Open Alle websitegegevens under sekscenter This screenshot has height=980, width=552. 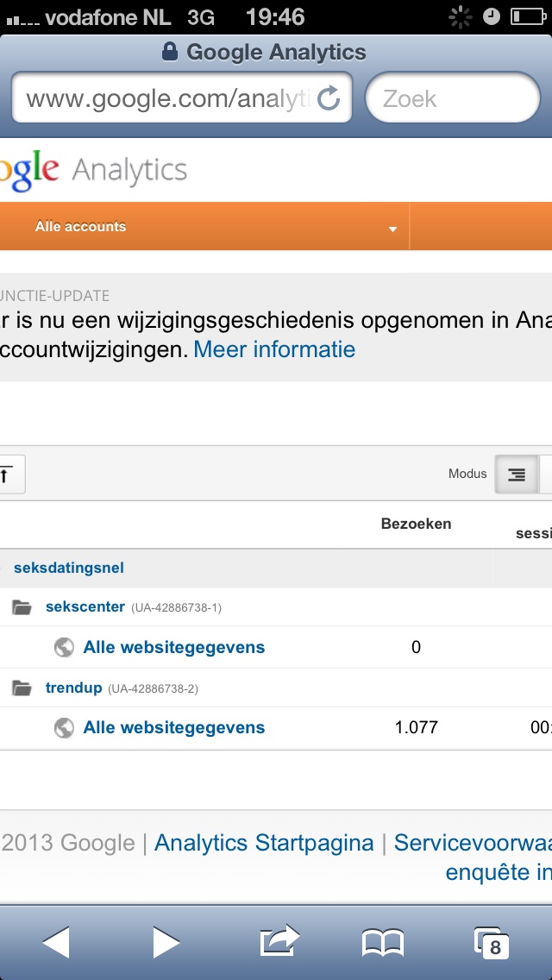[x=173, y=647]
